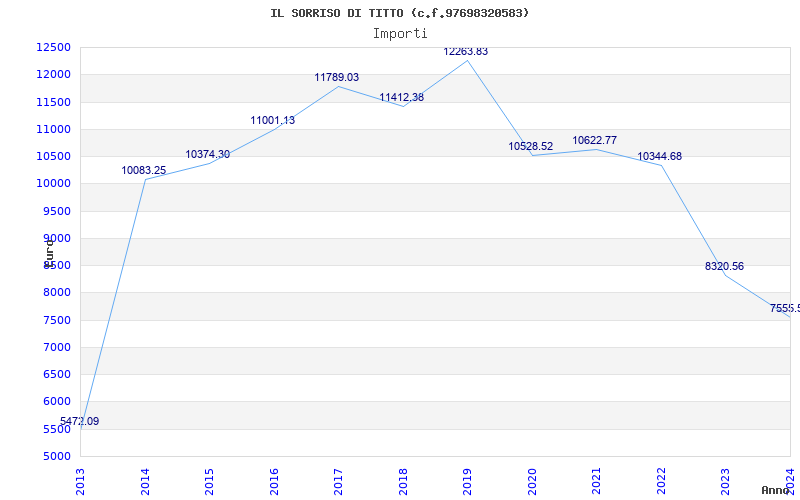Click the x-axis year 2013
Screen dimensions: 800x500
click(x=80, y=482)
